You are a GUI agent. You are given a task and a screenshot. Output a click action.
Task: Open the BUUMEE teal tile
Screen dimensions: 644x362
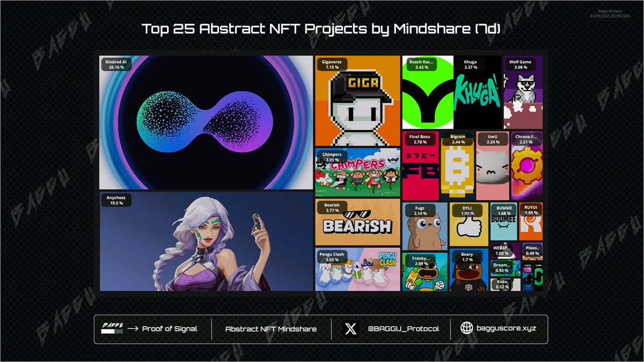(504, 221)
